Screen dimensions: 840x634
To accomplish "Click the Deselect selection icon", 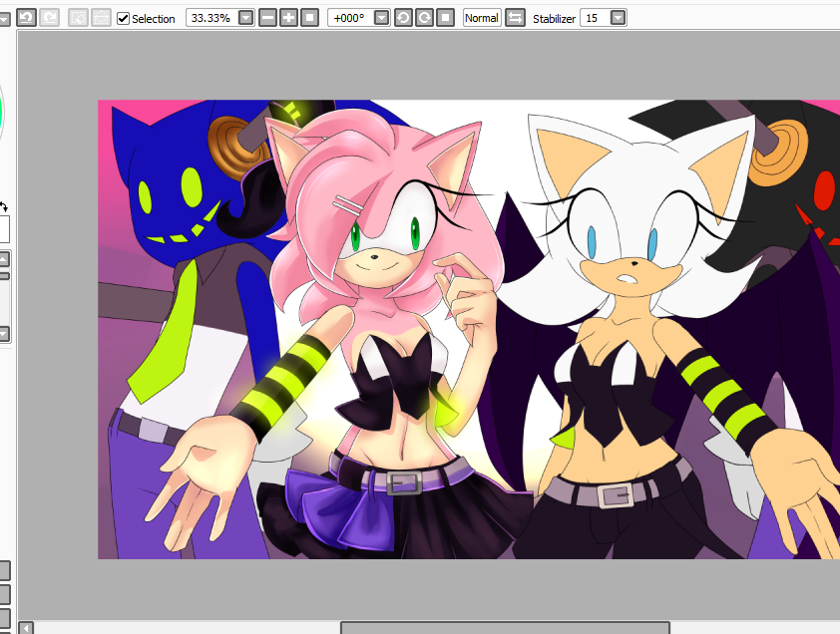I will 78,18.
